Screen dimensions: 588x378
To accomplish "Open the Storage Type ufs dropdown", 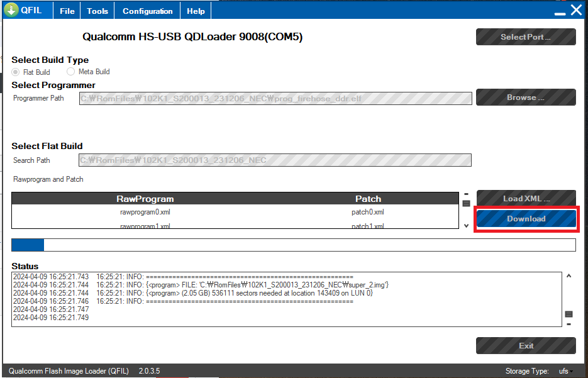I will click(x=565, y=371).
